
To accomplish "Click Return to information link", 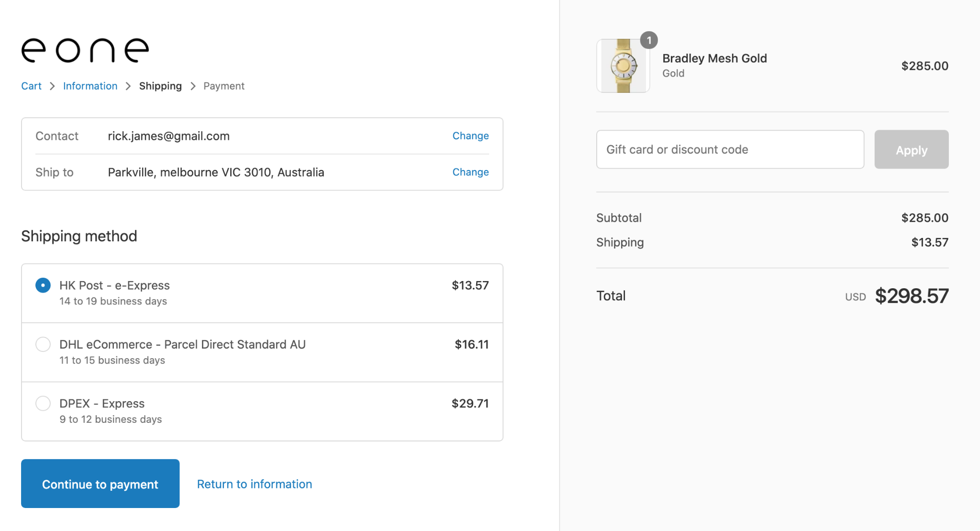I will [x=255, y=484].
